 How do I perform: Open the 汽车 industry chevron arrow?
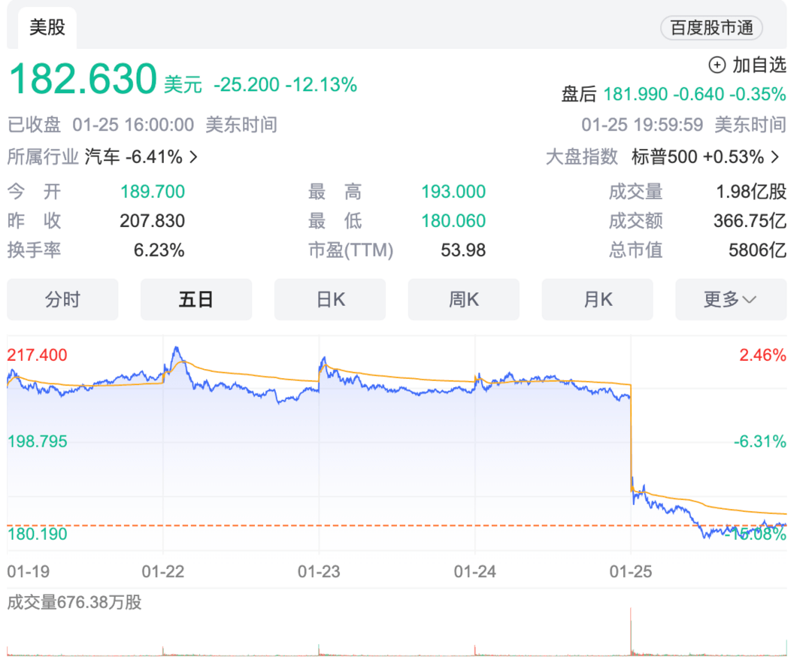194,157
